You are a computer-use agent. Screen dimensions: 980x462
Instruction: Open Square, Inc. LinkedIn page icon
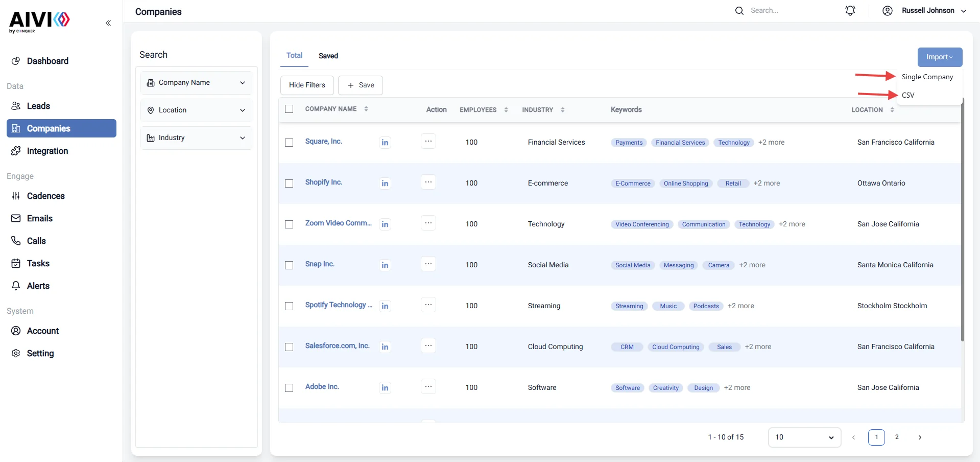coord(385,143)
